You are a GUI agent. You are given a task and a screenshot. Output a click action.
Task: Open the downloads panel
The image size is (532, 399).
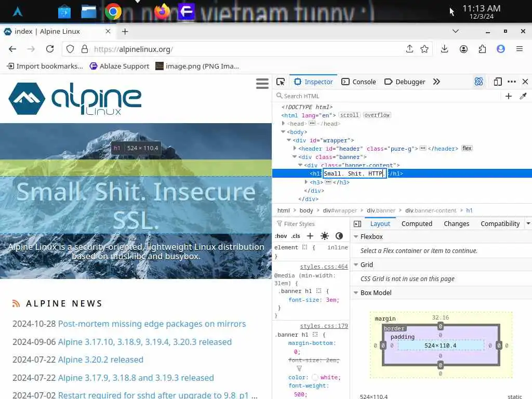pos(445,49)
